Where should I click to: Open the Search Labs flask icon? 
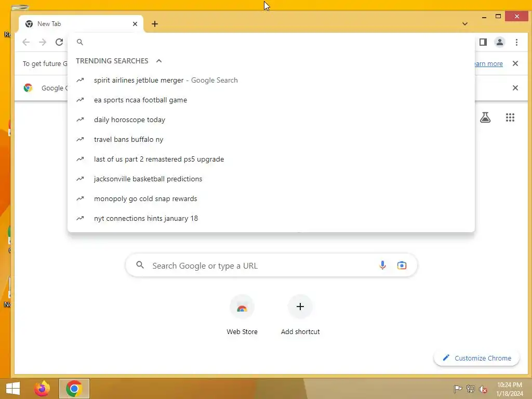click(485, 117)
